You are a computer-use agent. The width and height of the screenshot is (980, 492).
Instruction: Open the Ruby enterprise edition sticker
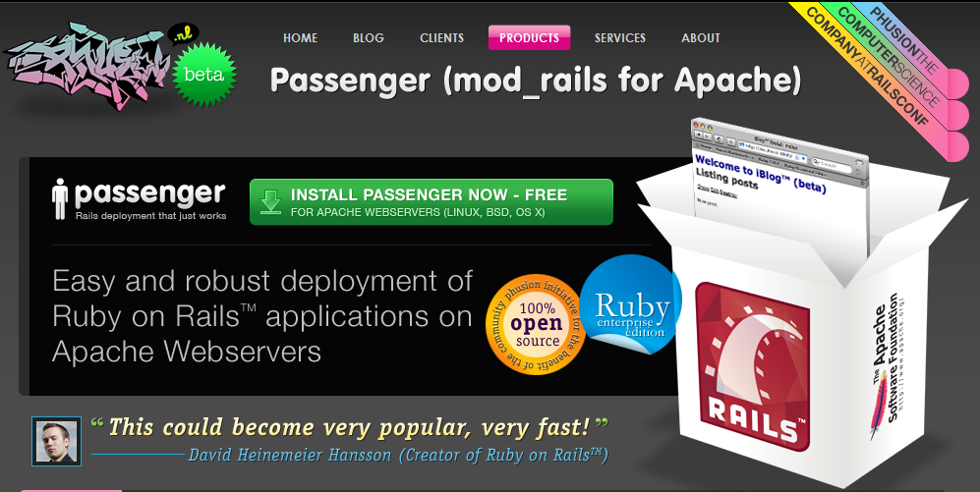coord(630,304)
